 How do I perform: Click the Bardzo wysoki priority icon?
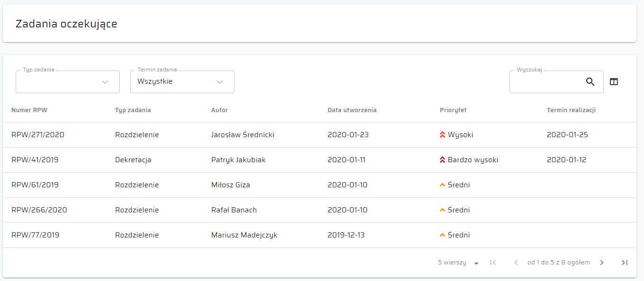click(443, 160)
